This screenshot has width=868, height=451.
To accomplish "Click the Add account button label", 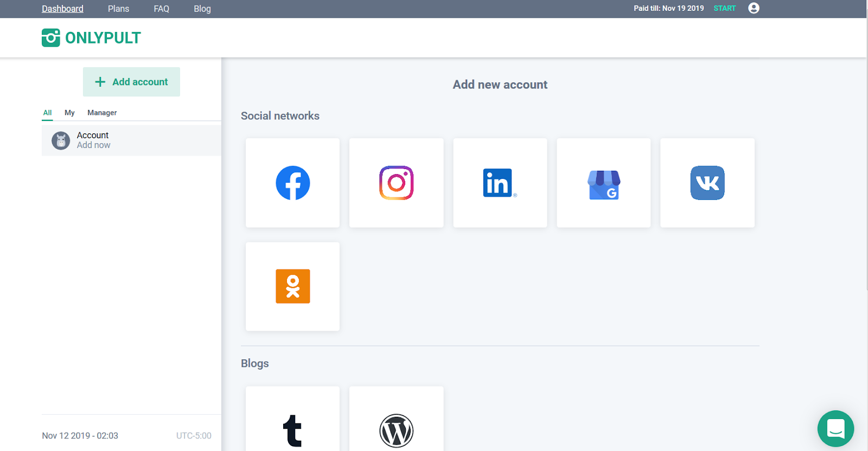I will [140, 82].
